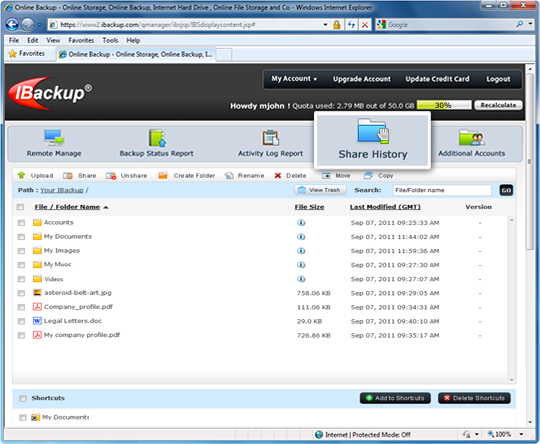Show folder size info for Accounts

[301, 223]
